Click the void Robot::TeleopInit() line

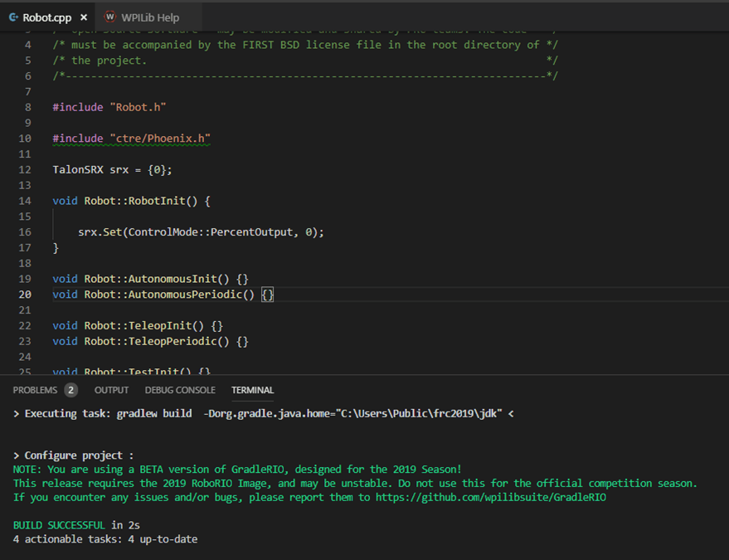click(138, 325)
